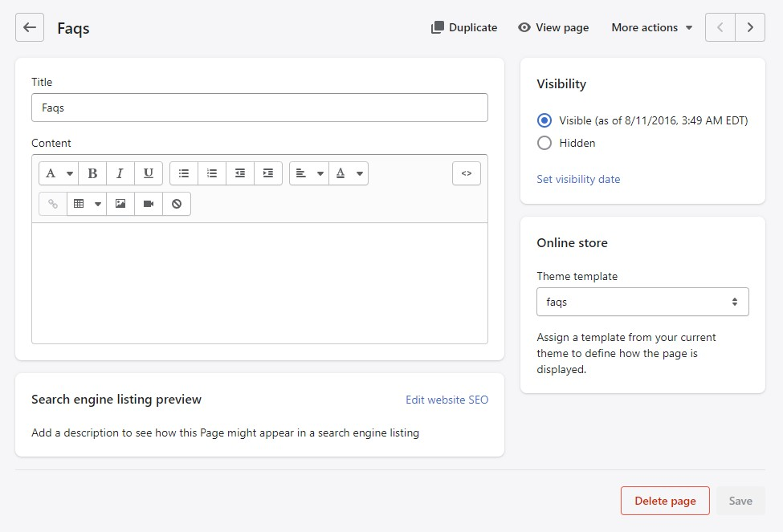The width and height of the screenshot is (783, 532).
Task: Insert a bulleted list
Action: (x=184, y=173)
